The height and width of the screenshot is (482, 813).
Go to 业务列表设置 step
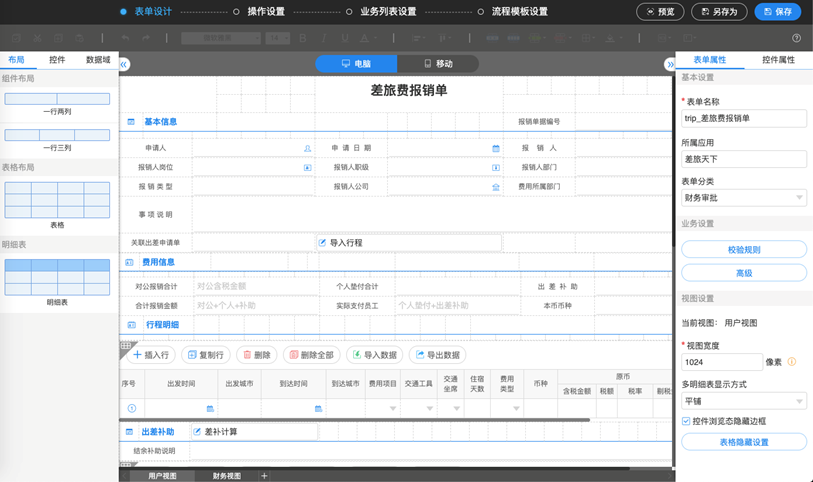pos(388,11)
